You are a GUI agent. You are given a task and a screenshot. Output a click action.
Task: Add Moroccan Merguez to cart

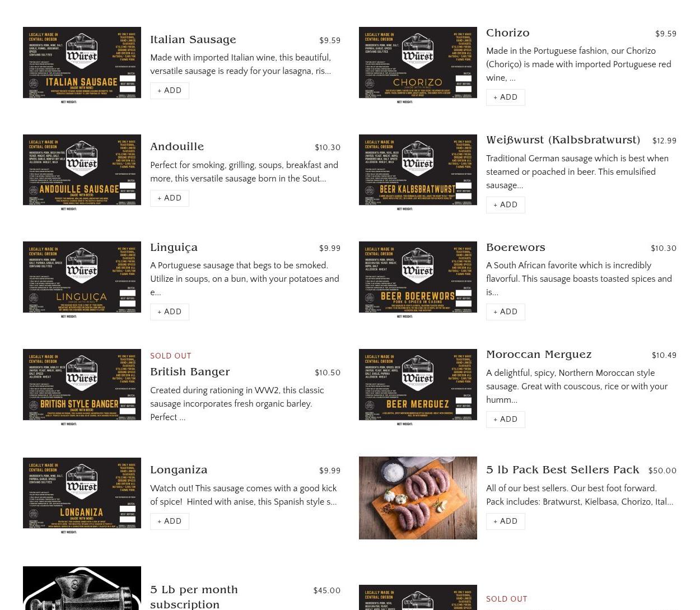[x=506, y=420]
